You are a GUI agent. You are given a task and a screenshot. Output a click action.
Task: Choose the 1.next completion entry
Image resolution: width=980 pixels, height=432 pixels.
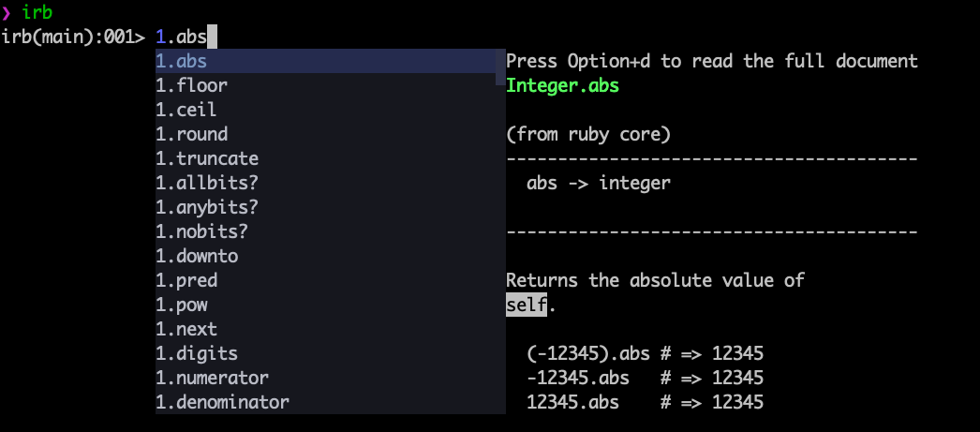186,329
